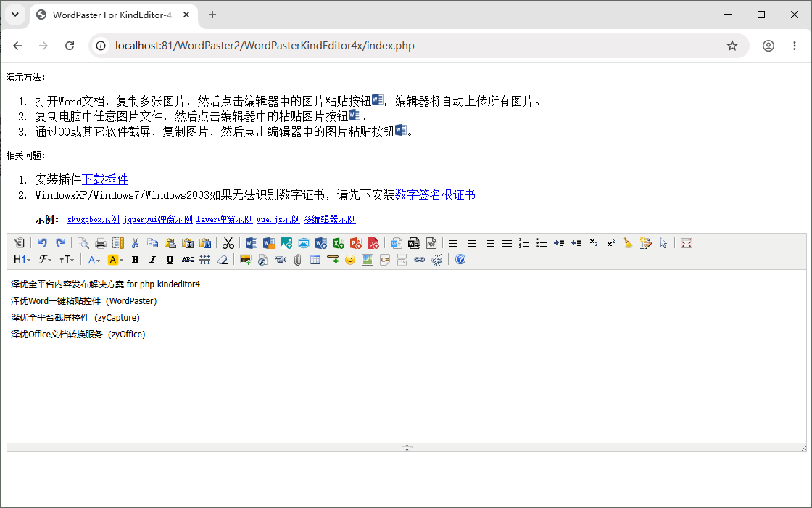The image size is (812, 508).
Task: Click the light blue Word document icon
Action: (x=397, y=243)
